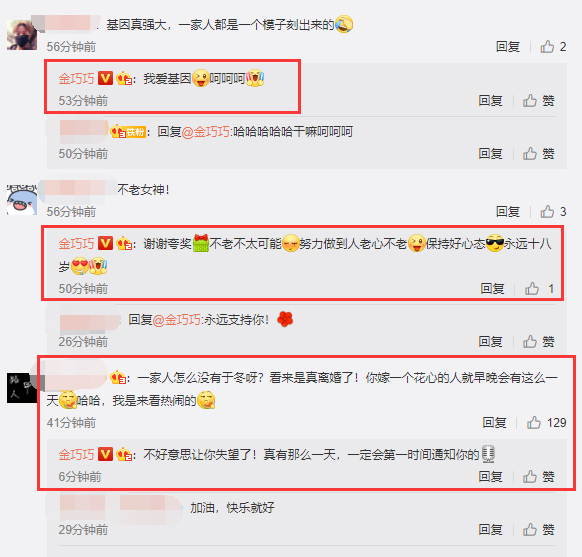Like the 永远支持你 reply

(539, 341)
